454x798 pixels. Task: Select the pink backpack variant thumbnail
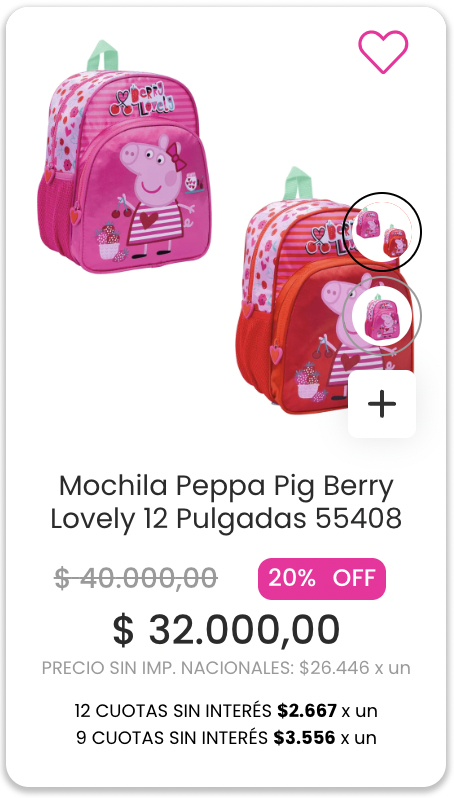click(x=382, y=316)
